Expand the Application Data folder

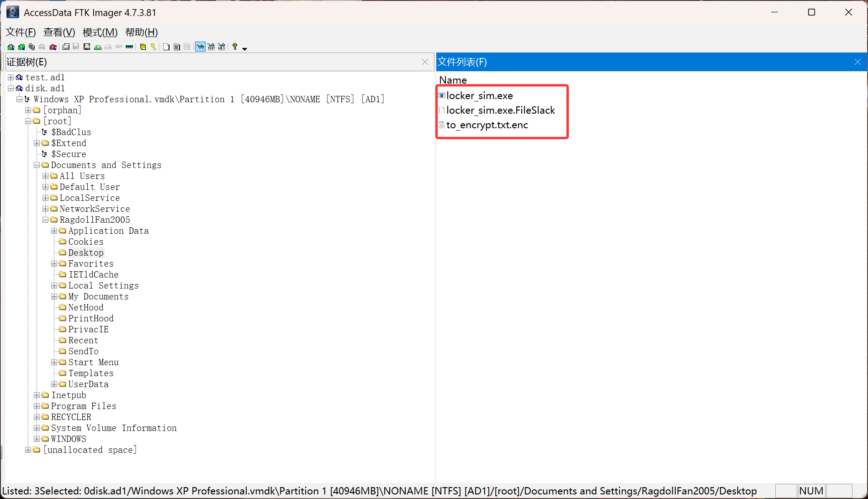[x=54, y=231]
